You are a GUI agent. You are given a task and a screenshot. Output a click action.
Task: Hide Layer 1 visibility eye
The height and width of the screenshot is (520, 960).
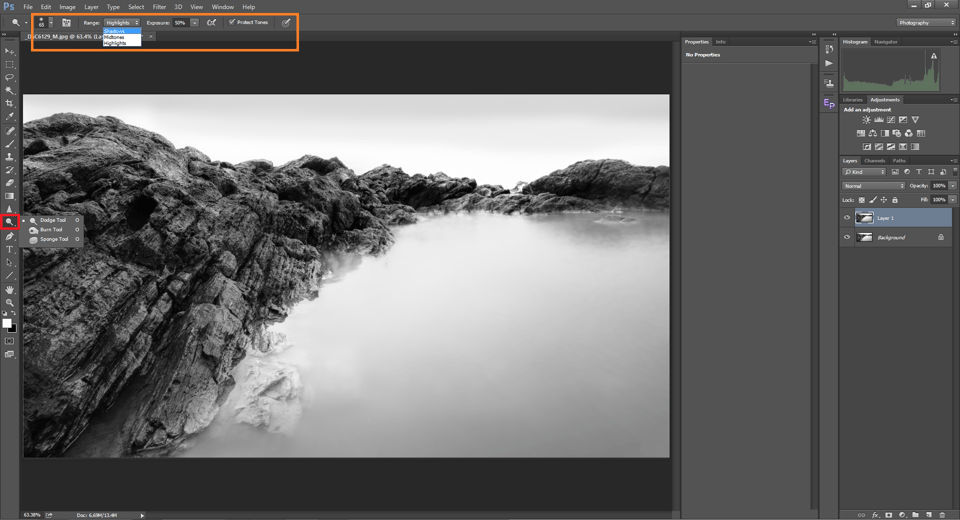pos(847,218)
